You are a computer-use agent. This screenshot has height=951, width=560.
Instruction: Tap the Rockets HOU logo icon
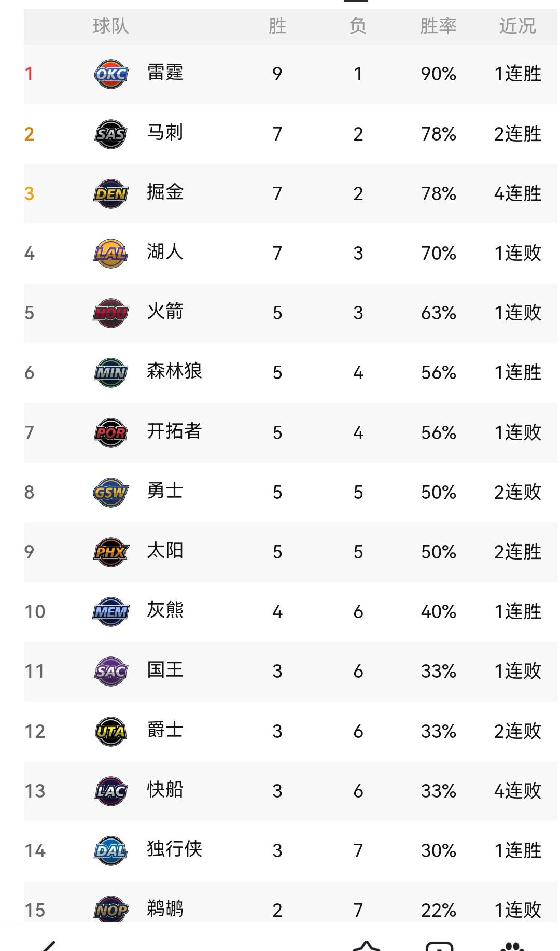pyautogui.click(x=110, y=311)
